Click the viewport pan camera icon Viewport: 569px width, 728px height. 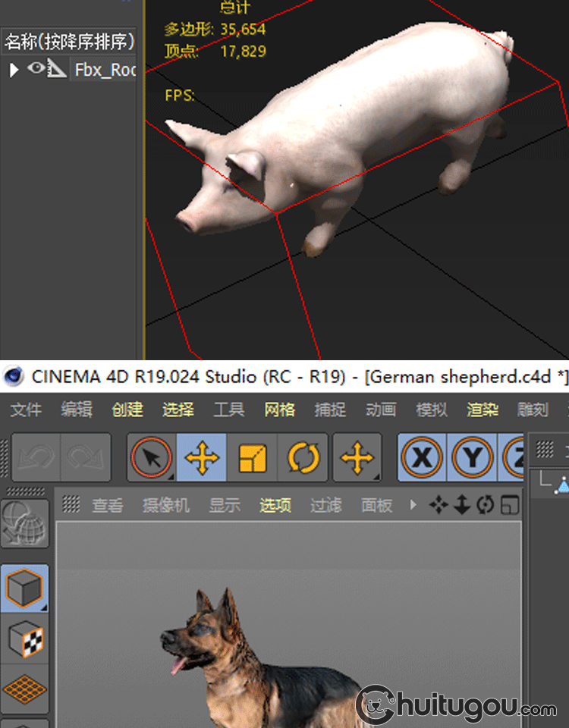(x=439, y=505)
